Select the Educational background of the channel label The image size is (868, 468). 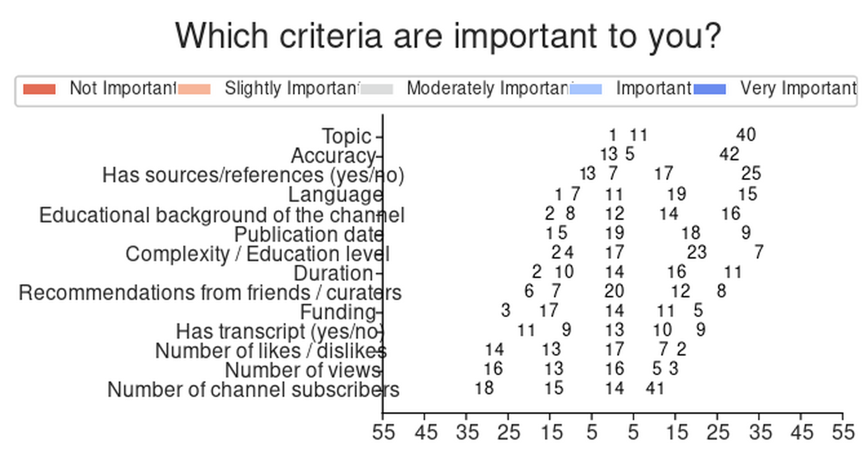[222, 215]
